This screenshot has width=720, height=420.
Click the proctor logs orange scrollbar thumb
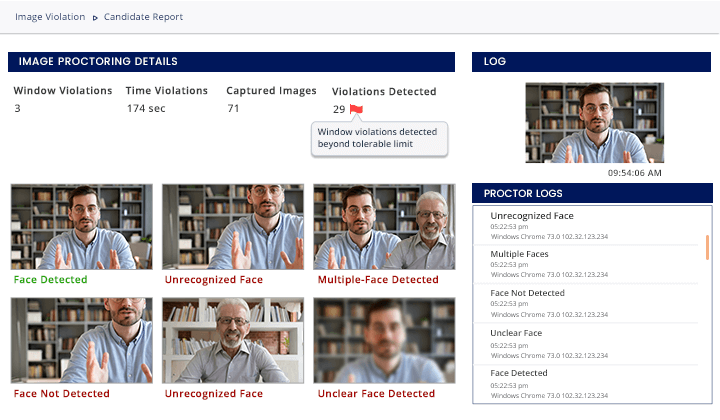pos(707,247)
